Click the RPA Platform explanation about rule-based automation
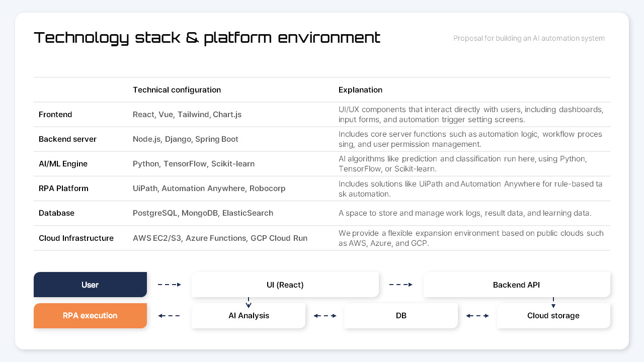 pyautogui.click(x=470, y=189)
